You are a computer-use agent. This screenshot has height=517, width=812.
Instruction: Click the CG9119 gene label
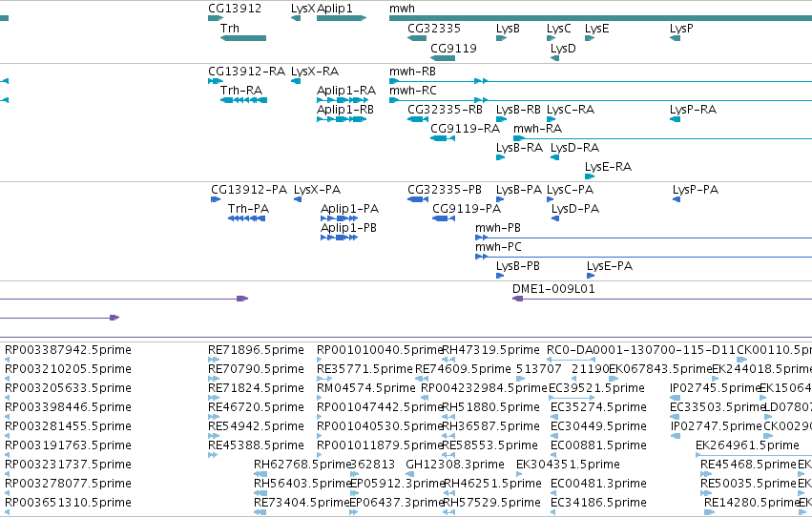tap(453, 48)
